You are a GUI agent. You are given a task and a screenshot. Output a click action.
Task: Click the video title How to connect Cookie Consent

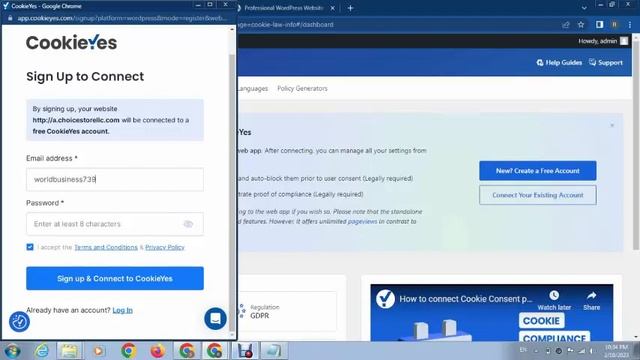click(x=466, y=299)
